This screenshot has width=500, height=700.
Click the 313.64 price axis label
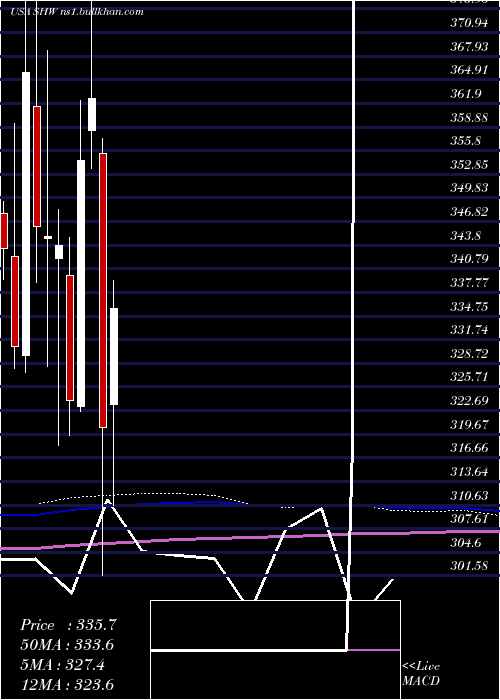tap(469, 471)
